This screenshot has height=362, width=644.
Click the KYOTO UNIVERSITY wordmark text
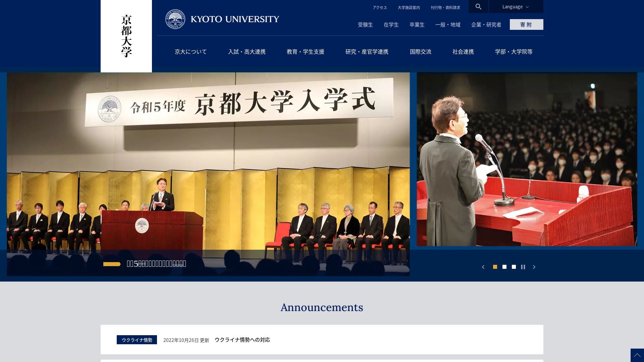[235, 19]
